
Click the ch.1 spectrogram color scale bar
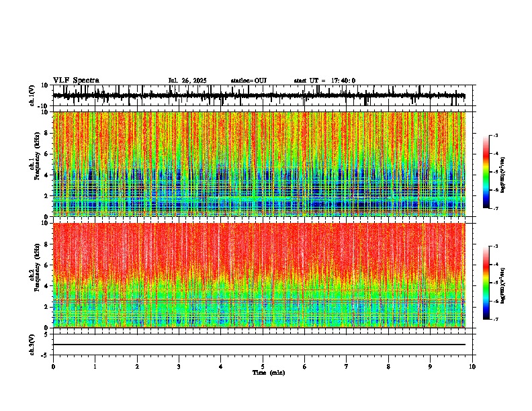(486, 172)
